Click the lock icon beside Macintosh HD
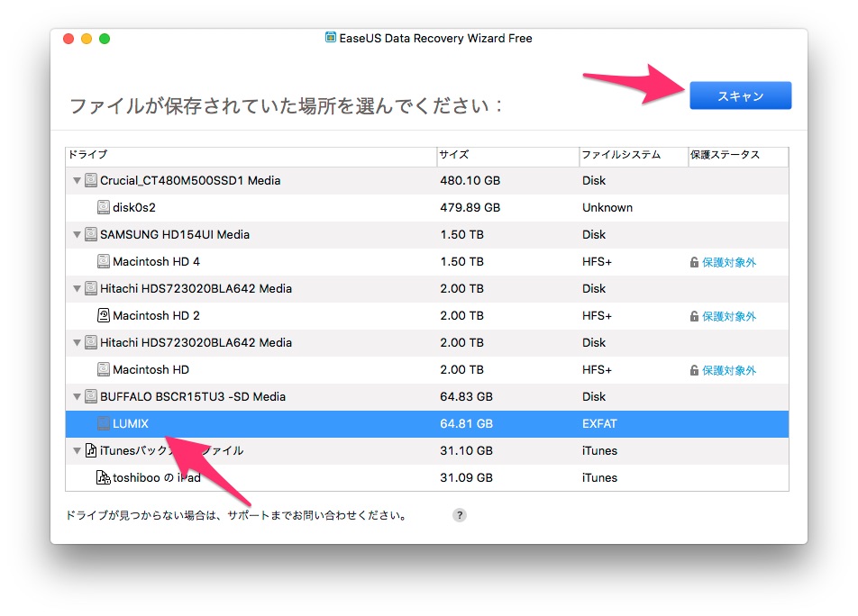Screen dimensions: 858x616 click(694, 371)
